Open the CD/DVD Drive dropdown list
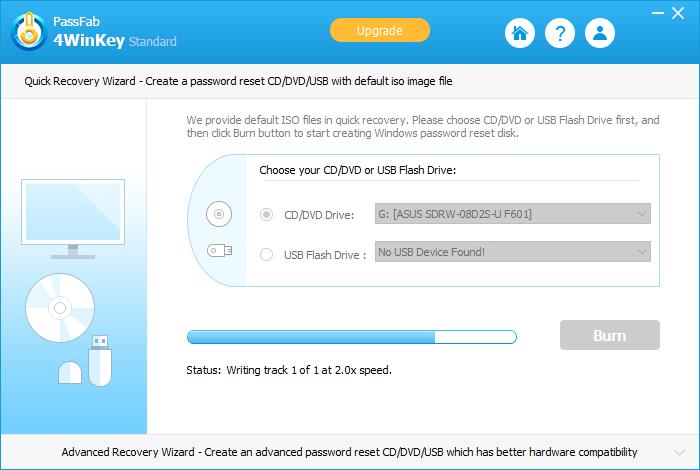Image resolution: width=700 pixels, height=470 pixels. click(512, 214)
